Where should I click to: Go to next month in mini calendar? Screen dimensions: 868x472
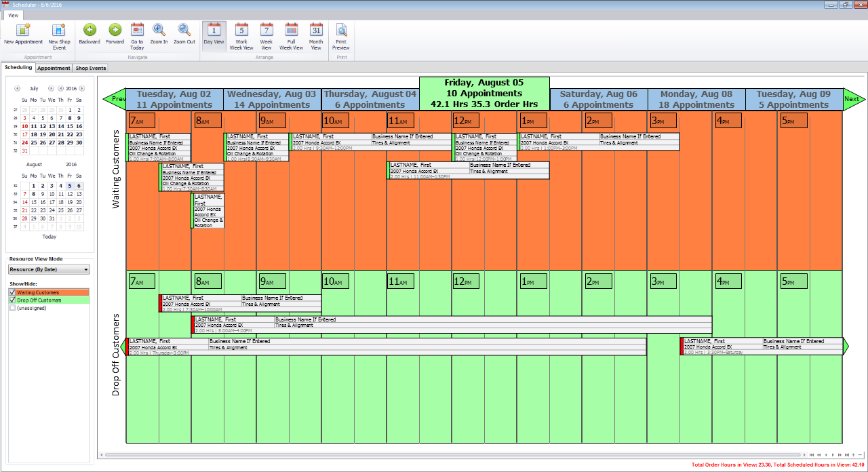(51, 88)
